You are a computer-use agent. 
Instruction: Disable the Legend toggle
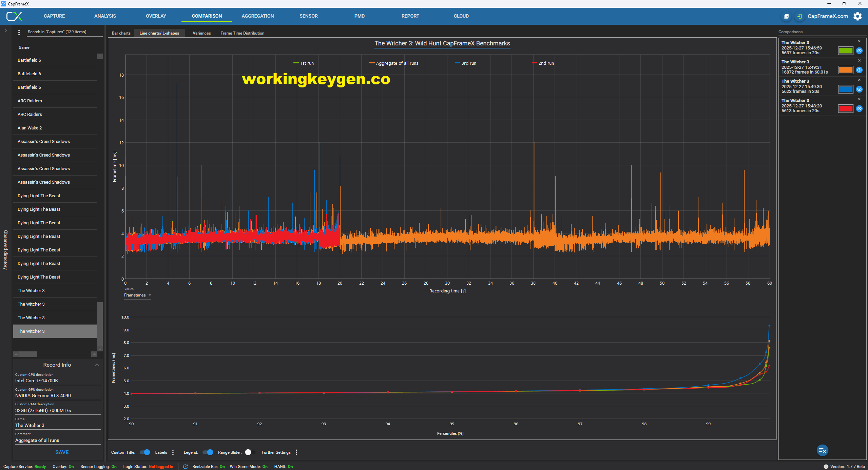208,452
